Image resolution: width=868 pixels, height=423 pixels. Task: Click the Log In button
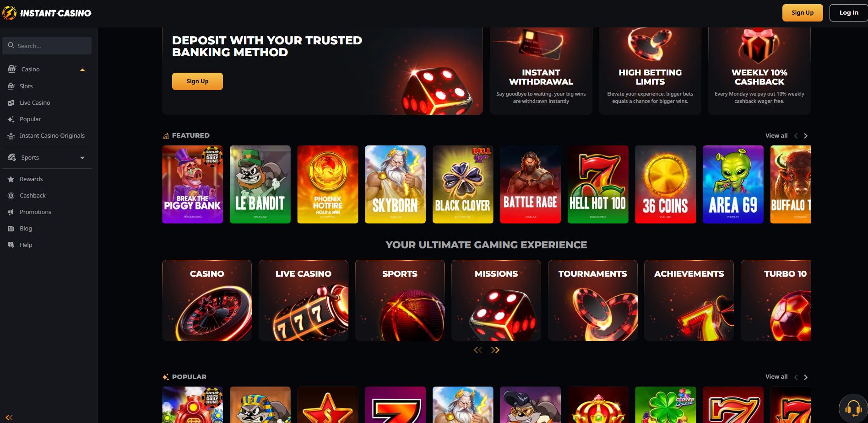(x=849, y=13)
